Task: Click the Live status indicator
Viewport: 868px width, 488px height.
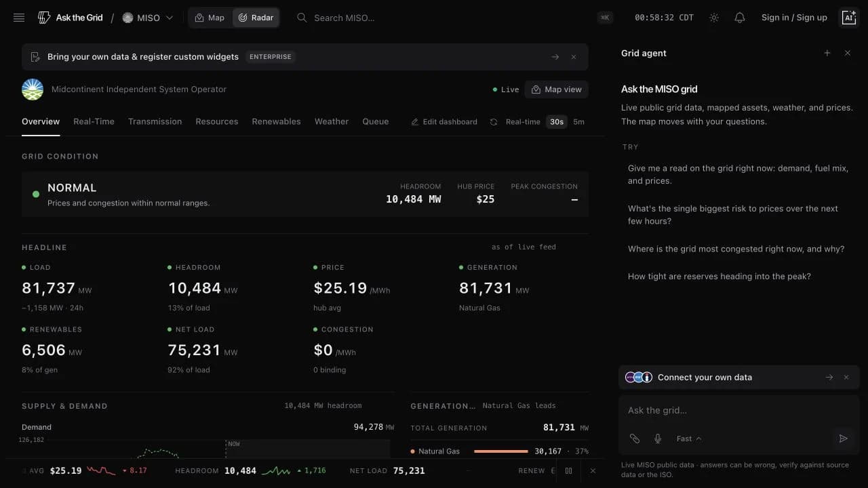Action: tap(506, 89)
